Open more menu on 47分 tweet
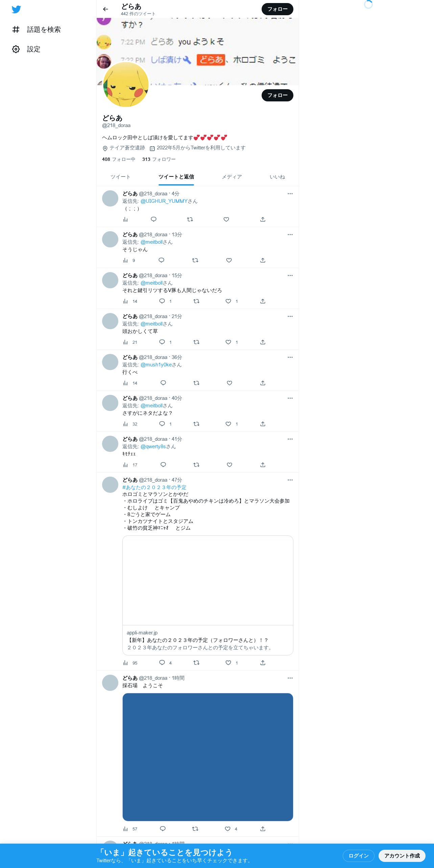Image resolution: width=434 pixels, height=868 pixels. point(290,480)
